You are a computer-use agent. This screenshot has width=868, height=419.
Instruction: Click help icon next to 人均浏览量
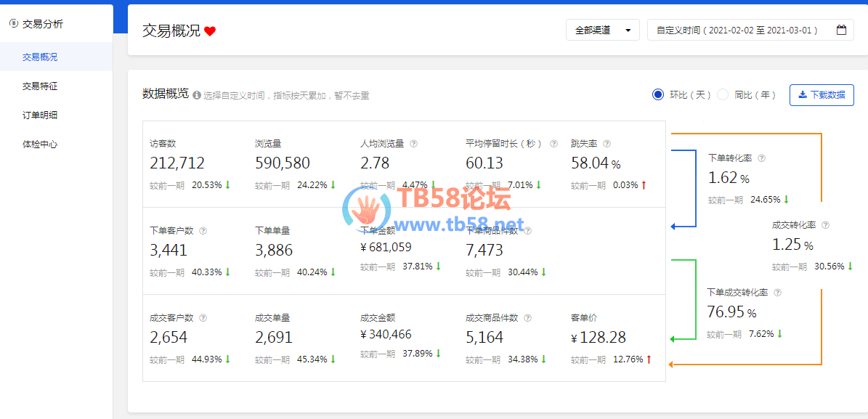point(414,144)
